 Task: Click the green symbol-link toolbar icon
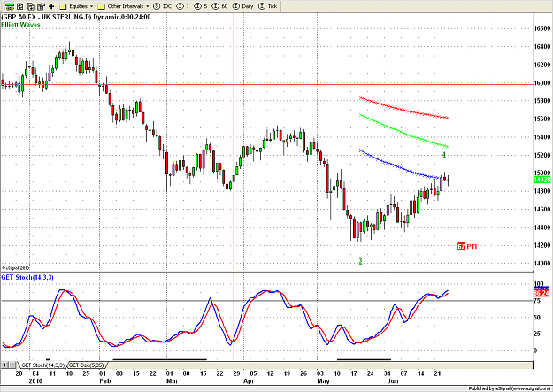click(x=10, y=6)
